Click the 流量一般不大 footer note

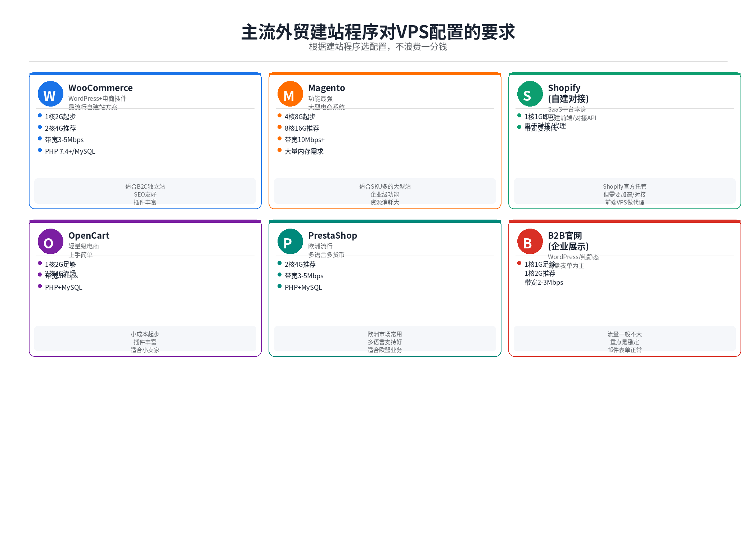coord(625,334)
